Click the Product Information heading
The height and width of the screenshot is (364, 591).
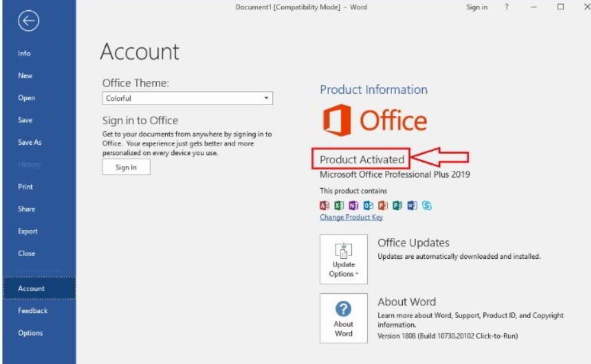click(374, 90)
